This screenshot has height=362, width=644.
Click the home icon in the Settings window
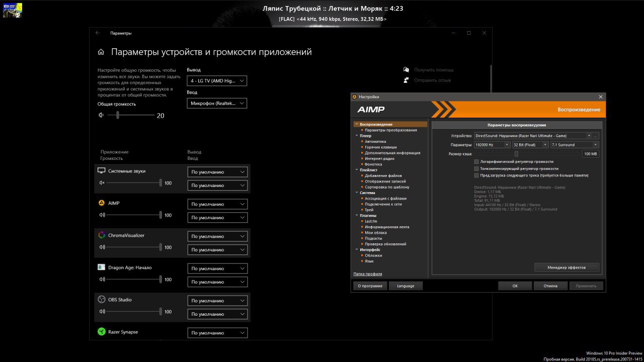tap(101, 52)
